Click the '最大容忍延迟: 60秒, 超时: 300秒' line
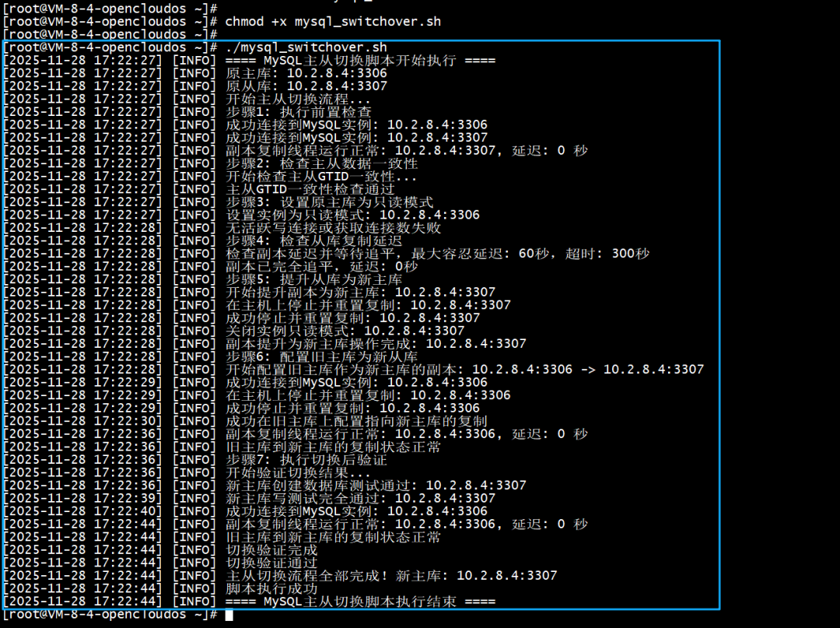The image size is (840, 628). (x=326, y=254)
